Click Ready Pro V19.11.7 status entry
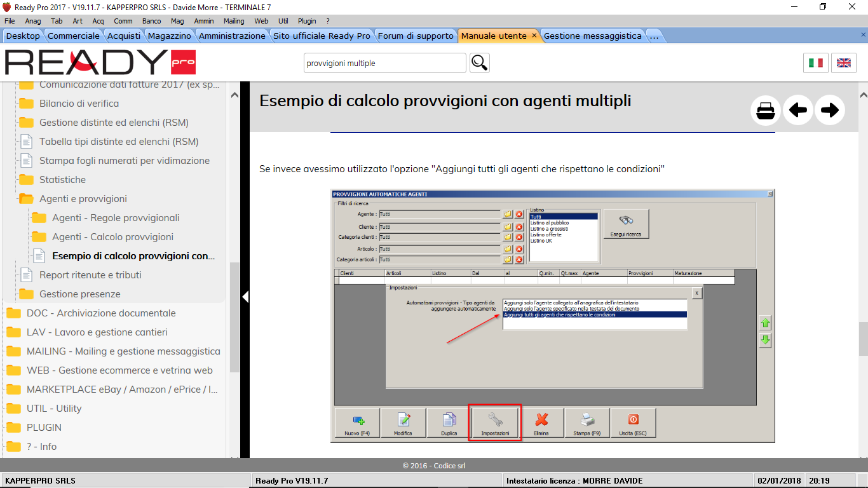868x488 pixels. (292, 480)
